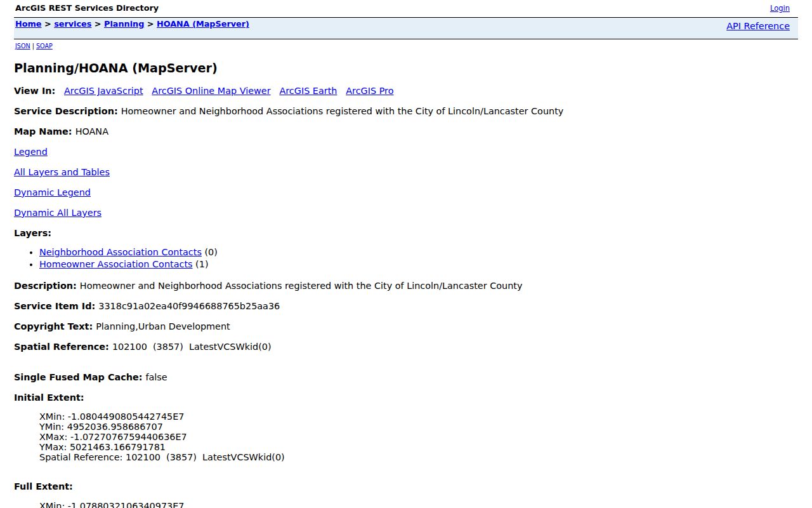
Task: Navigate to Planning breadcrumb folder
Action: 124,24
